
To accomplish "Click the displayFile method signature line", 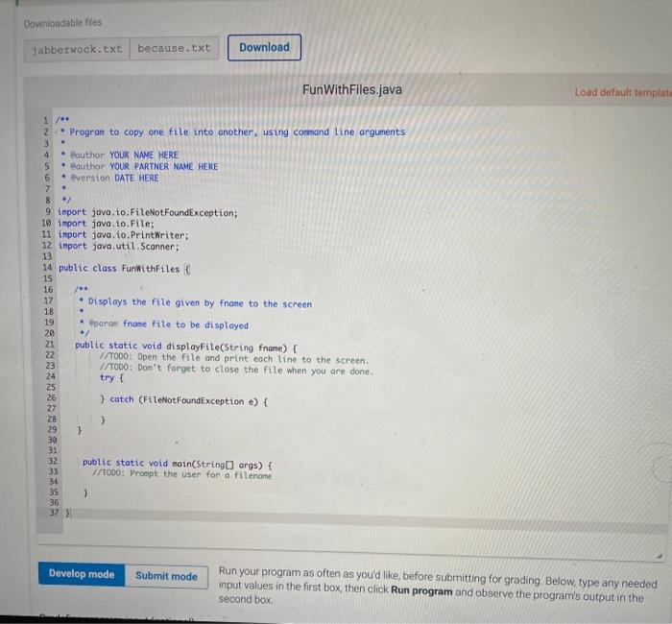I will [186, 347].
